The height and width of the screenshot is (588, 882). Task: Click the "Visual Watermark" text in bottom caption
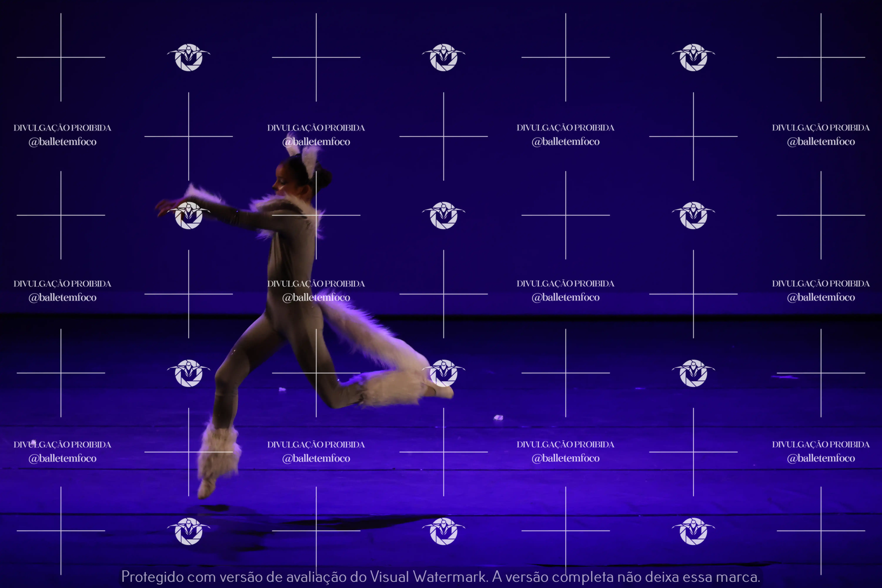click(x=428, y=577)
